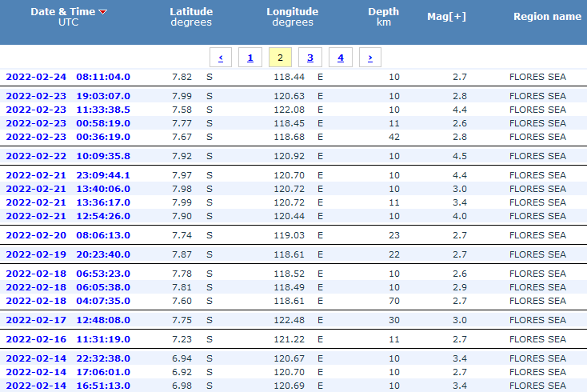Screen dimensions: 587x392
Task: Open earthquake 2022-02-20 08:06:13.0
Action: (68, 235)
